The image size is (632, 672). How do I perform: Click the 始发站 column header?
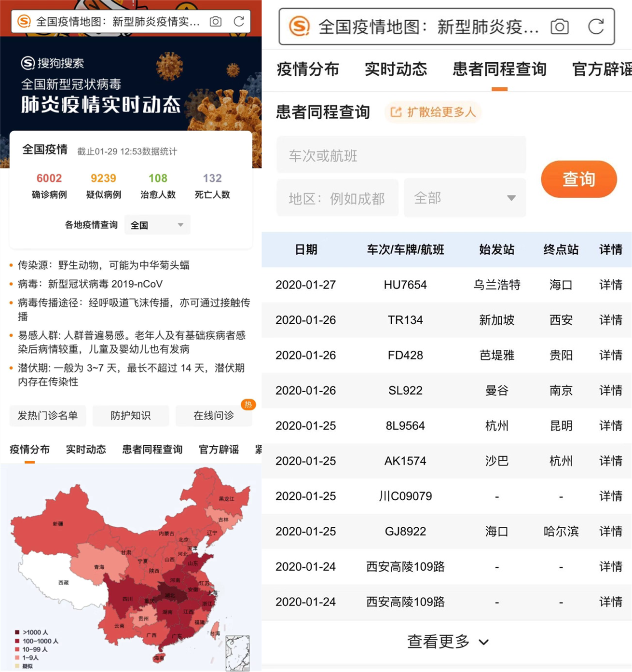[x=496, y=249]
